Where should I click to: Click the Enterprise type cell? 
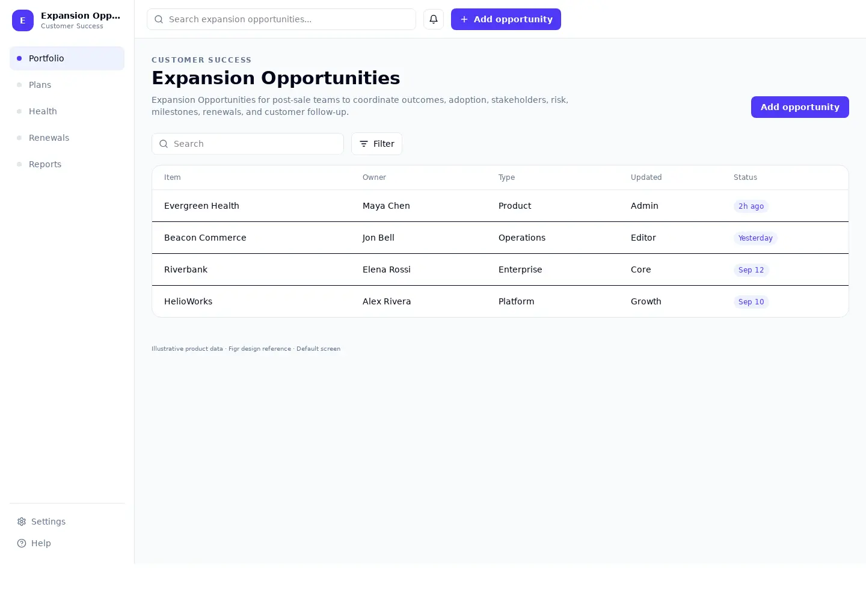coord(520,269)
